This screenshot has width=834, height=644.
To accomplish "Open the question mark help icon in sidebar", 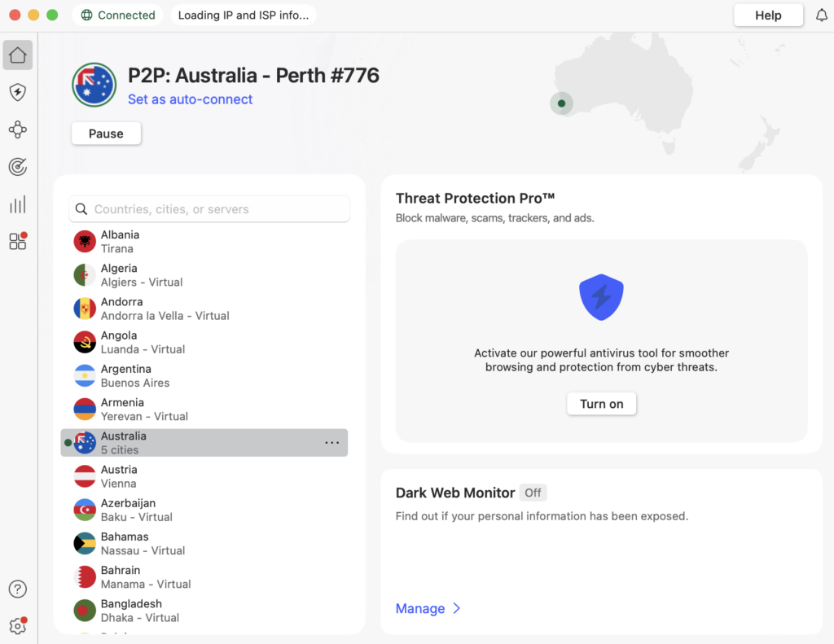I will tap(18, 589).
